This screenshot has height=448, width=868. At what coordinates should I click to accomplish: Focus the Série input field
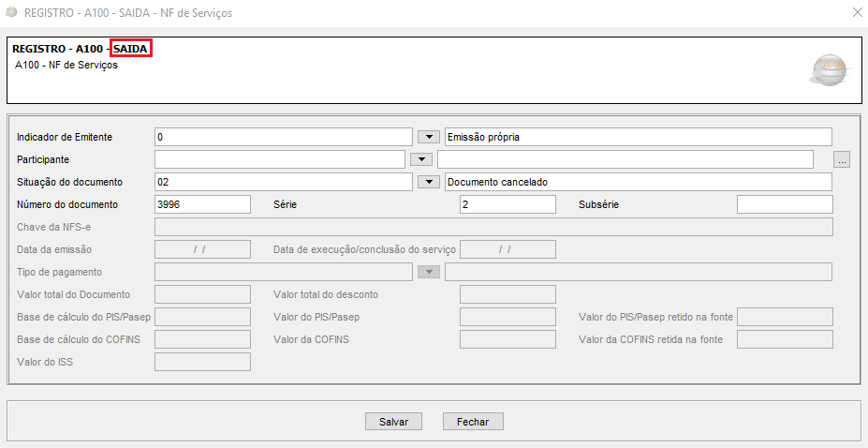tap(508, 204)
